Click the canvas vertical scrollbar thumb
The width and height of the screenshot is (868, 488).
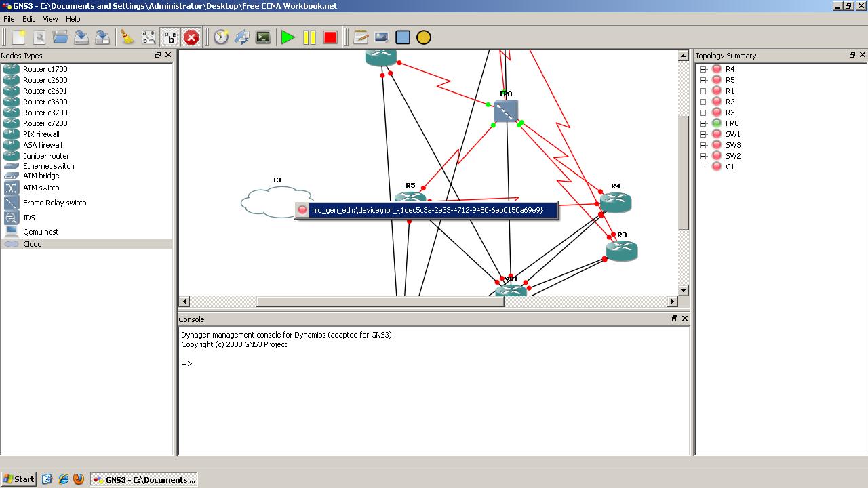point(684,173)
